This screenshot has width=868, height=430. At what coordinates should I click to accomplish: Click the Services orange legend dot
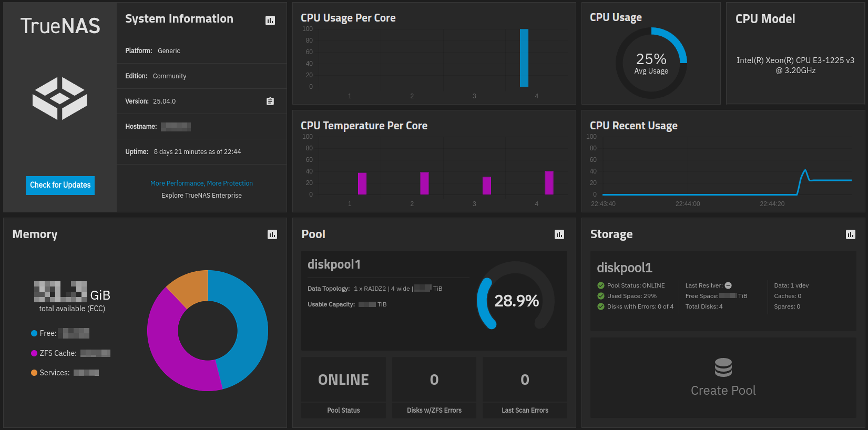pos(34,373)
